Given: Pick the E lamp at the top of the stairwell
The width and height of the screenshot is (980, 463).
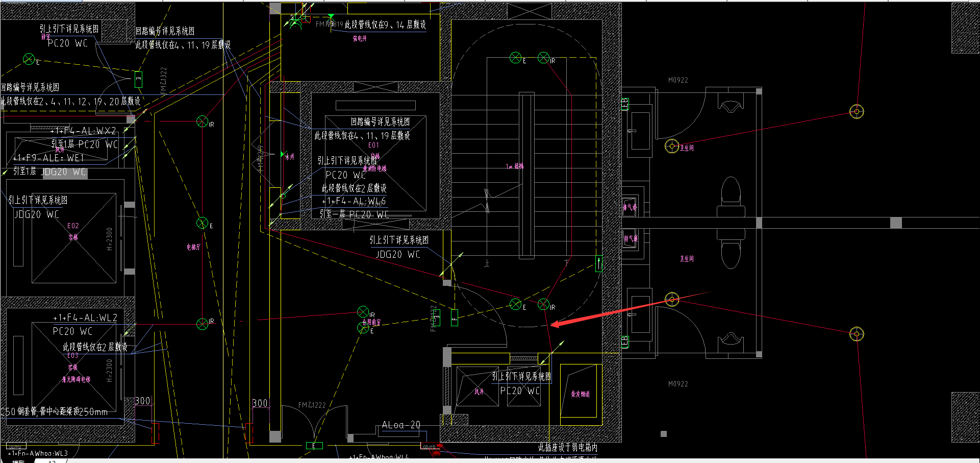Looking at the screenshot, I should [516, 58].
